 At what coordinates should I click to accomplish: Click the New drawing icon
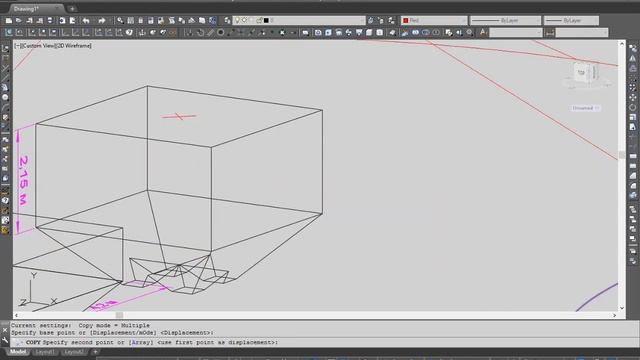pyautogui.click(x=9, y=20)
